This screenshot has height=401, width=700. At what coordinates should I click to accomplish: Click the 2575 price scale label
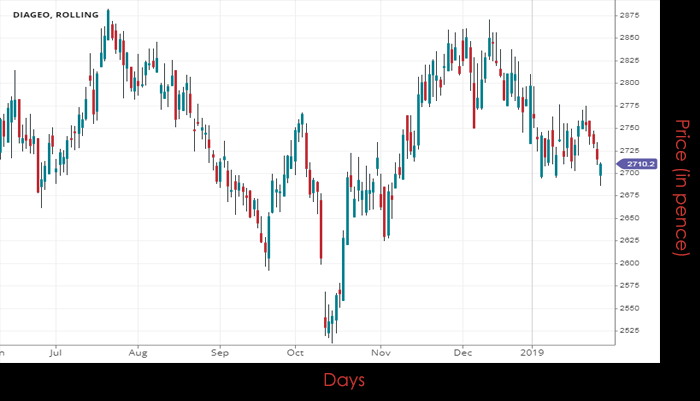coord(630,286)
